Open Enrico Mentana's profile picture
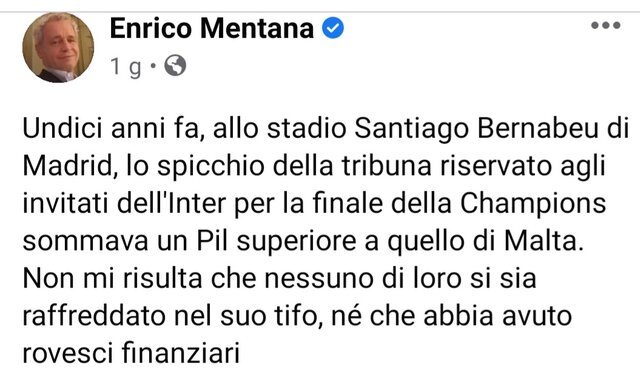Viewport: 640px width, 371px height. [58, 47]
